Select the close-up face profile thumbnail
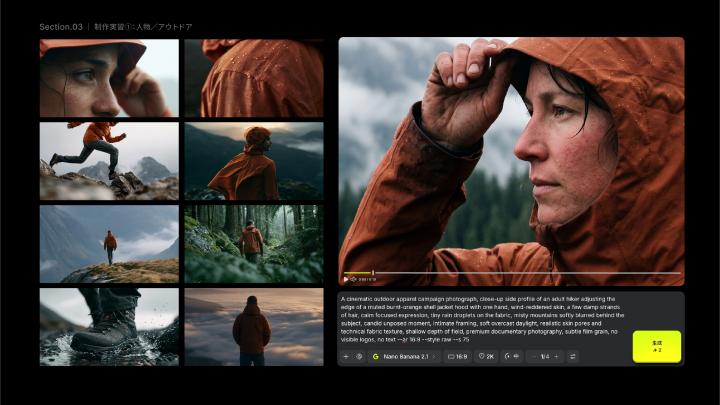 [x=109, y=78]
